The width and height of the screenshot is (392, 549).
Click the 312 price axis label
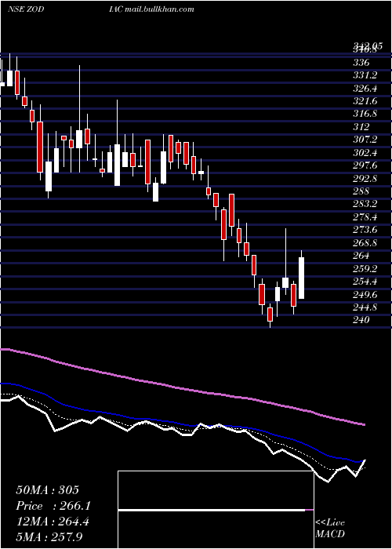pyautogui.click(x=361, y=127)
